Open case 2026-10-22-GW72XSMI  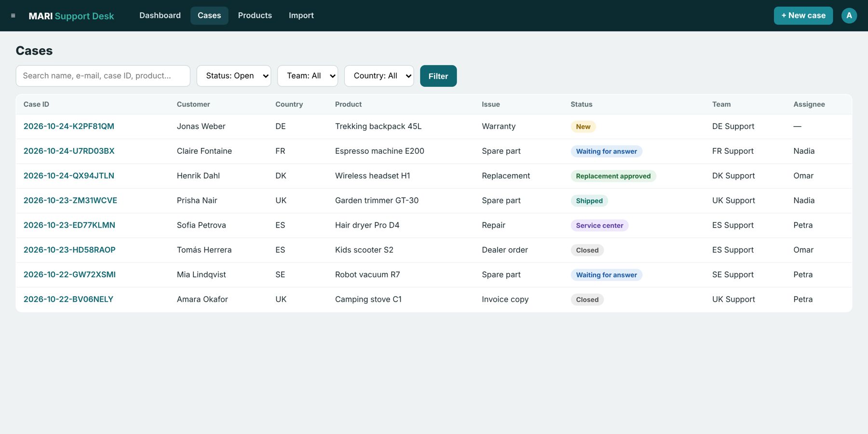click(x=69, y=274)
